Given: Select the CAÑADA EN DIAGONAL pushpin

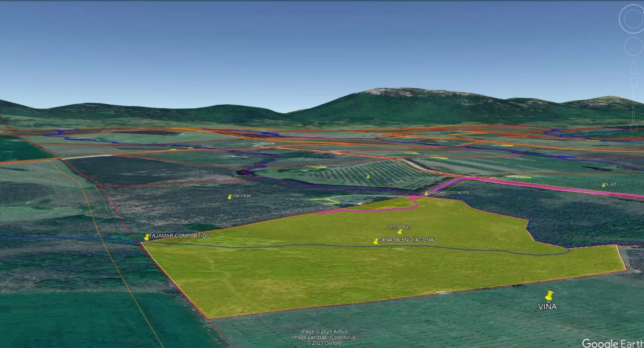Looking at the screenshot, I should coord(375,241).
